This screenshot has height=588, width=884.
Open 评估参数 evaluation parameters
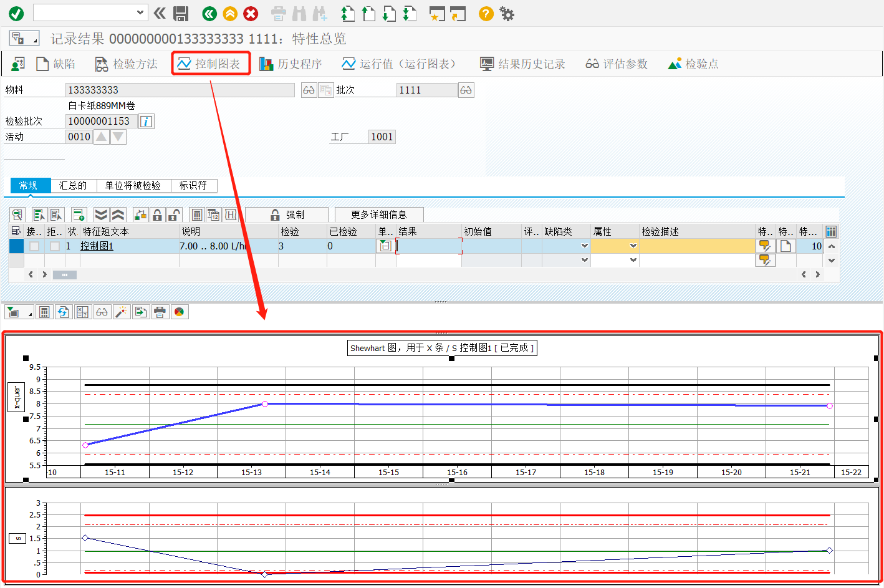[x=616, y=63]
